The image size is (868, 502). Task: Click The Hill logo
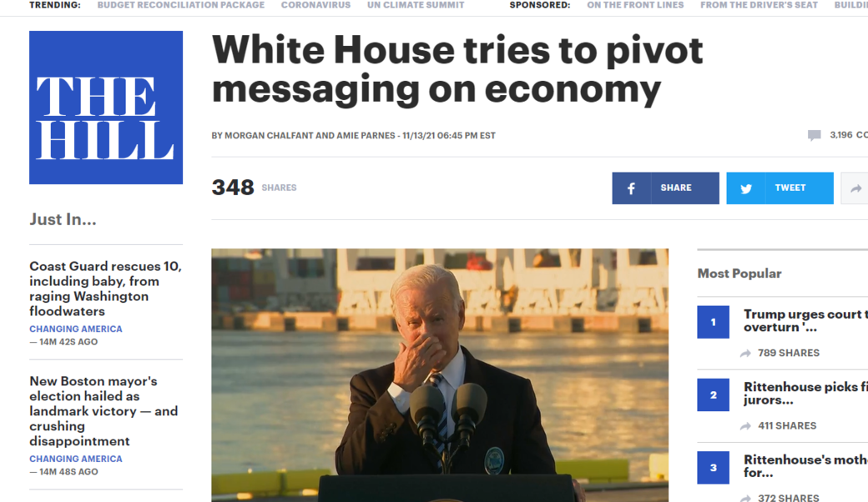click(x=106, y=108)
